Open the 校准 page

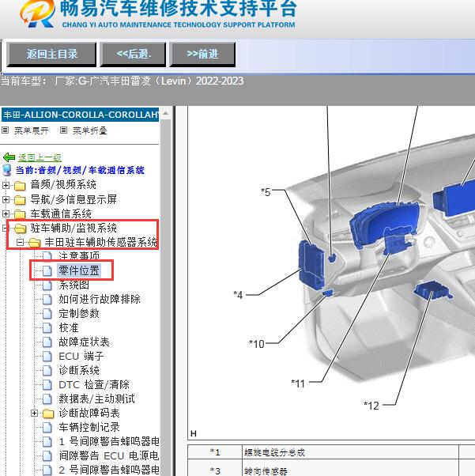click(x=69, y=327)
